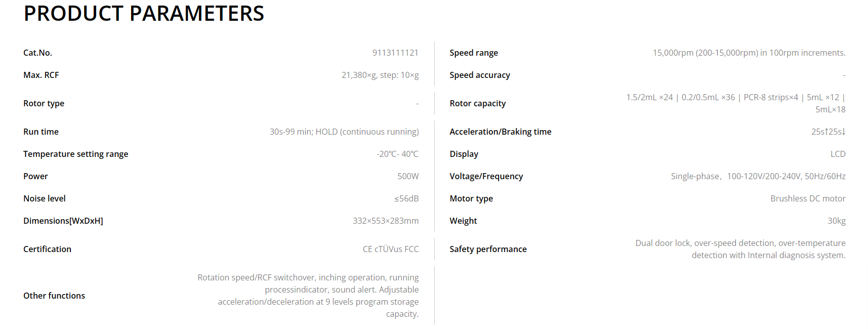Click the 21,380×g RCF value
This screenshot has width=868, height=329.
[x=380, y=75]
